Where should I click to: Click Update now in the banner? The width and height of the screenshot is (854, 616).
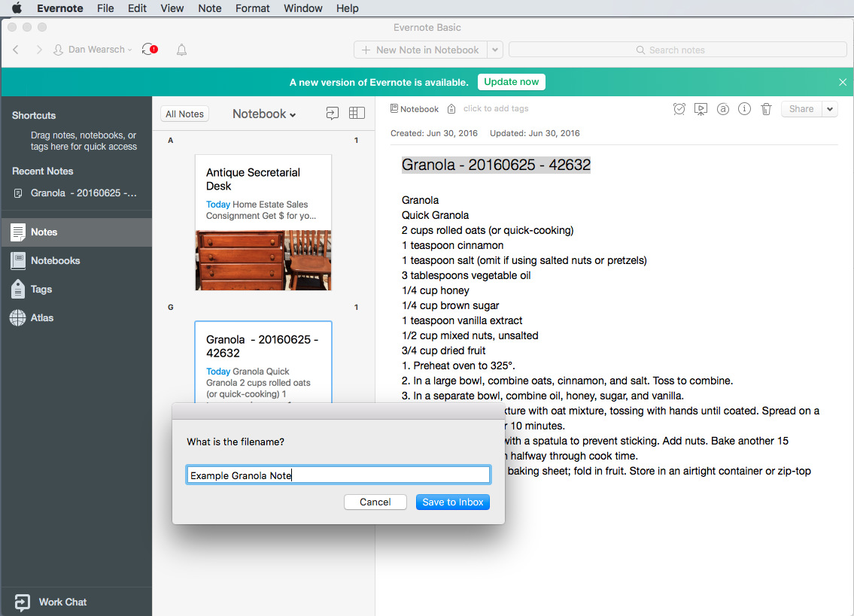(512, 82)
